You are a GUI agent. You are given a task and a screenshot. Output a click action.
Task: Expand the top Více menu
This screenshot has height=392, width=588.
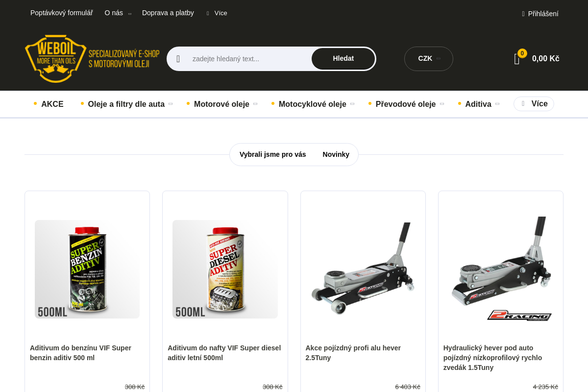pos(217,13)
